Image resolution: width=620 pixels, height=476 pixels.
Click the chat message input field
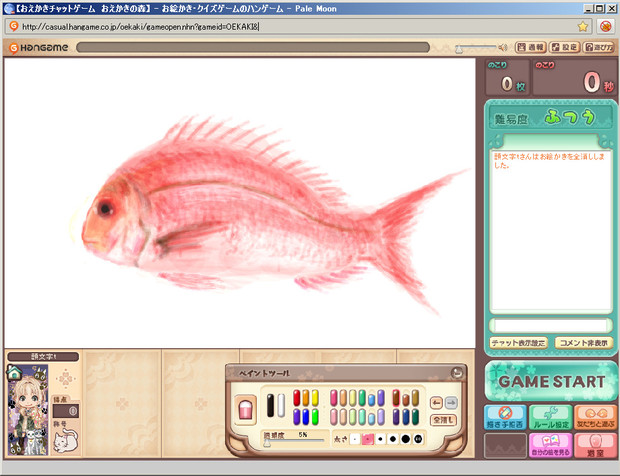pyautogui.click(x=550, y=325)
